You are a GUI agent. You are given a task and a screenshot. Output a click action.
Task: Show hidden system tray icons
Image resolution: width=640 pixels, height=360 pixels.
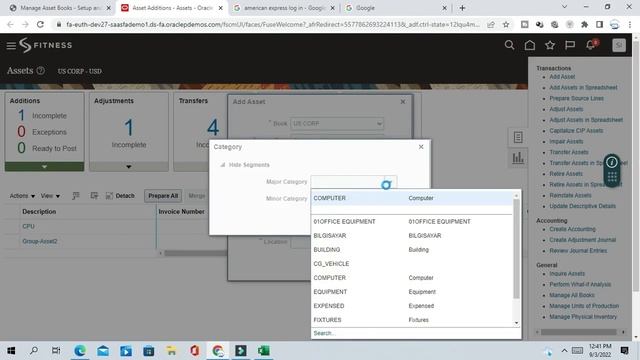click(564, 351)
